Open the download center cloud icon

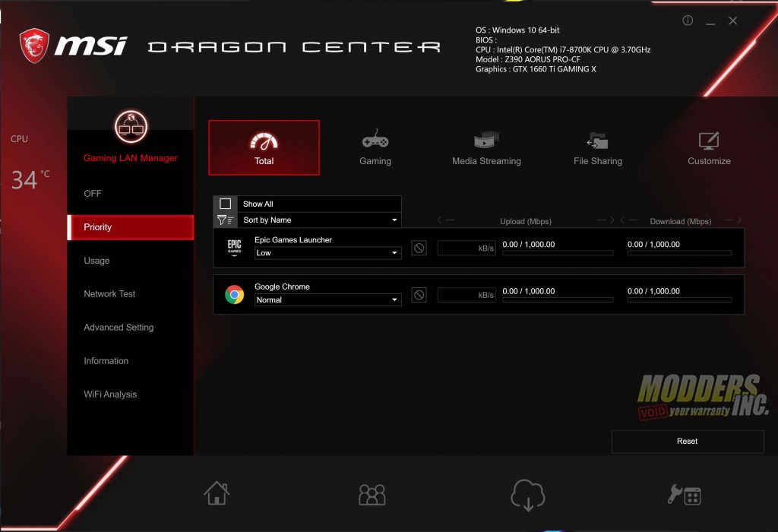tap(527, 494)
